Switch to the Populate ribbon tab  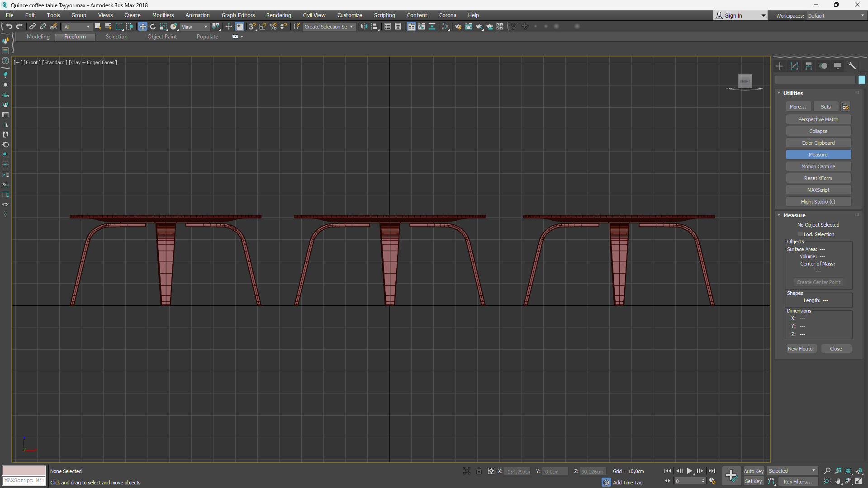tap(207, 37)
